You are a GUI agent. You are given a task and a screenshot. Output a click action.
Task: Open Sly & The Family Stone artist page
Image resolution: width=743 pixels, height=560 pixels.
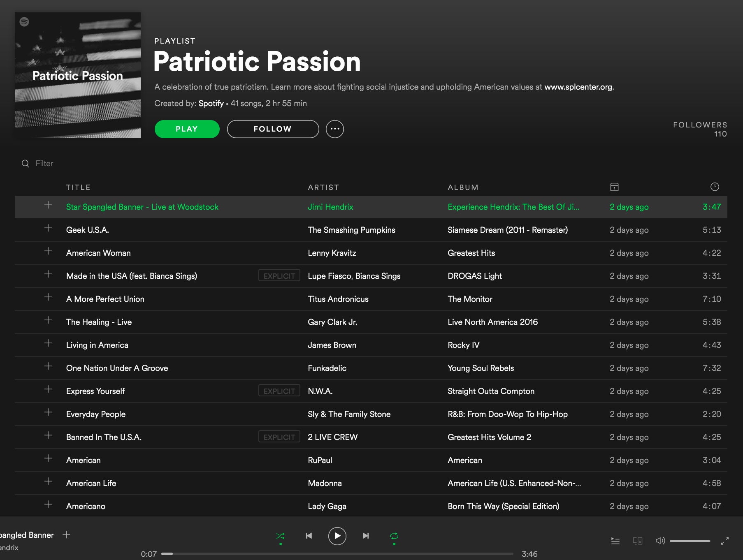click(x=349, y=414)
